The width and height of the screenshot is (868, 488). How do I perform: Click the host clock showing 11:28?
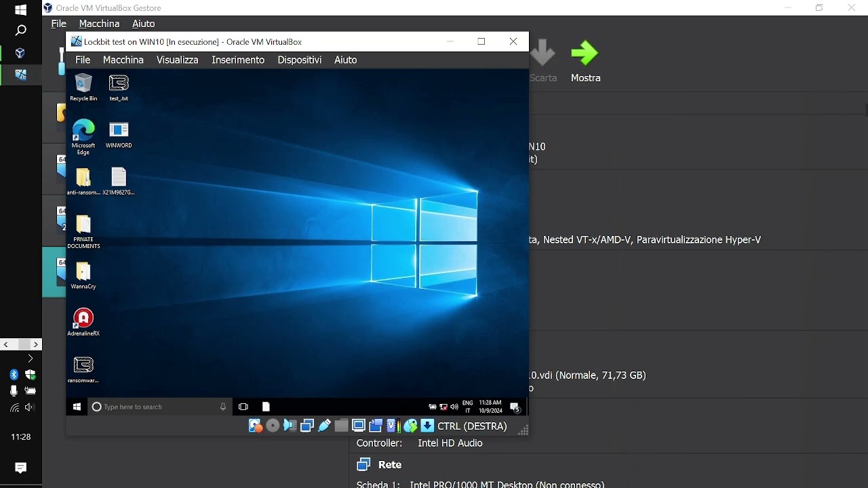[x=21, y=437]
